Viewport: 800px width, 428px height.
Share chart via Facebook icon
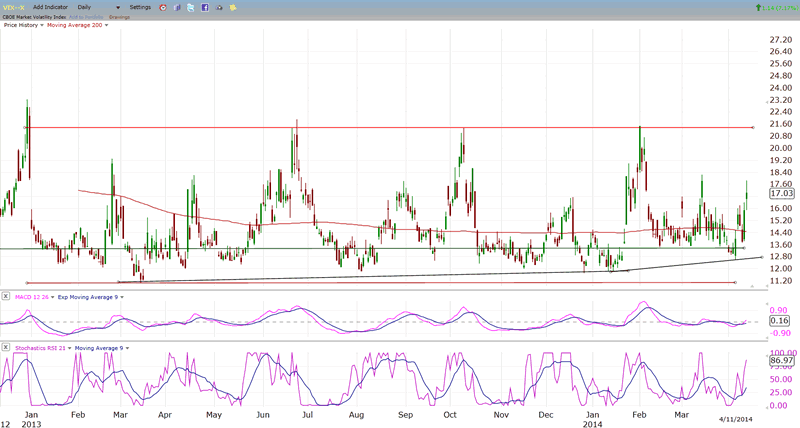(204, 7)
